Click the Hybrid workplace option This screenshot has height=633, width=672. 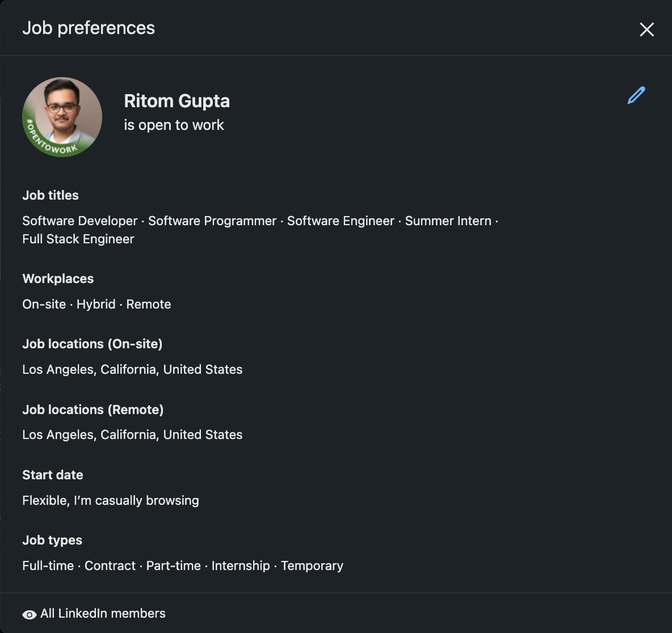click(x=95, y=304)
